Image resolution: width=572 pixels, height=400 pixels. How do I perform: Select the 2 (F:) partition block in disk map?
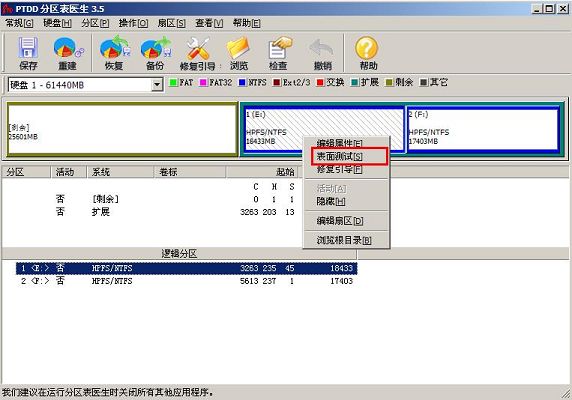coord(483,129)
